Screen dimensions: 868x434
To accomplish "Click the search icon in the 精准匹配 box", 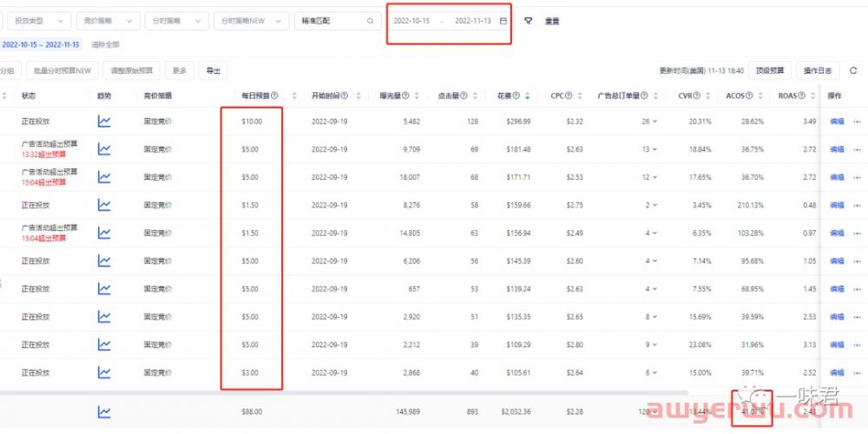I will [371, 21].
